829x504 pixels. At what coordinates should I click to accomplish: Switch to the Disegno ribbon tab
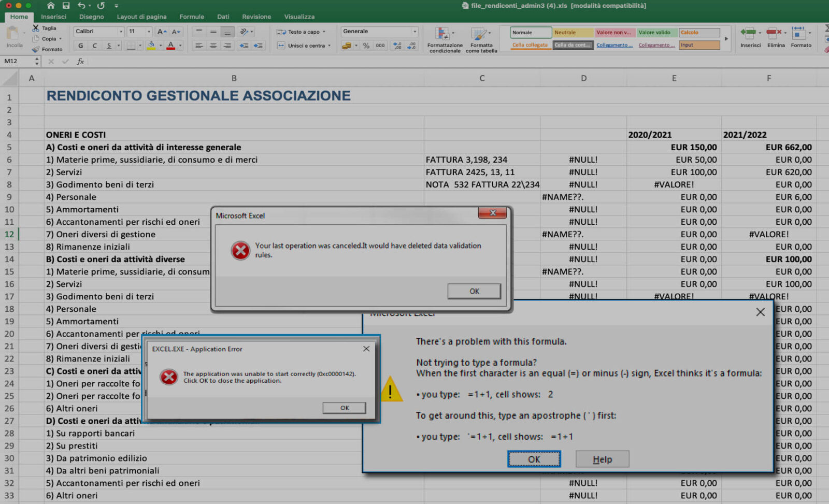[91, 17]
